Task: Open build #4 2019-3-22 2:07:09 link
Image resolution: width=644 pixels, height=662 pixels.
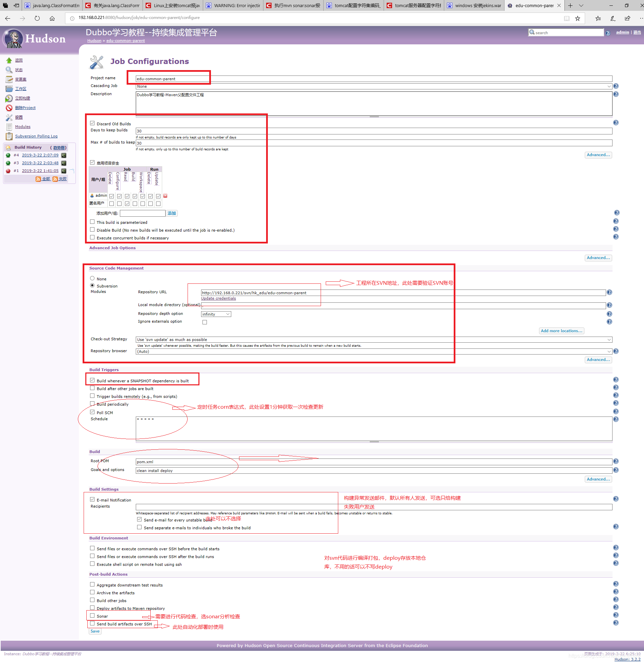Action: click(40, 155)
